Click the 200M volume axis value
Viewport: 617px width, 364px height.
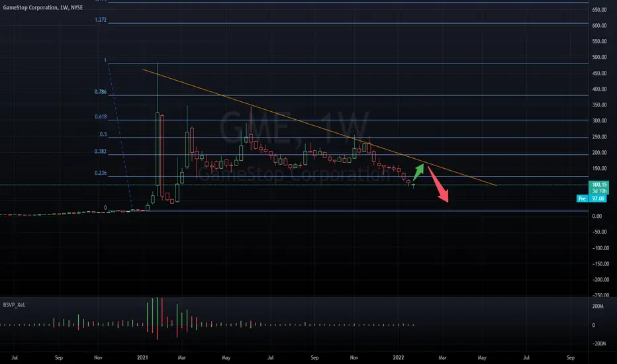point(598,306)
